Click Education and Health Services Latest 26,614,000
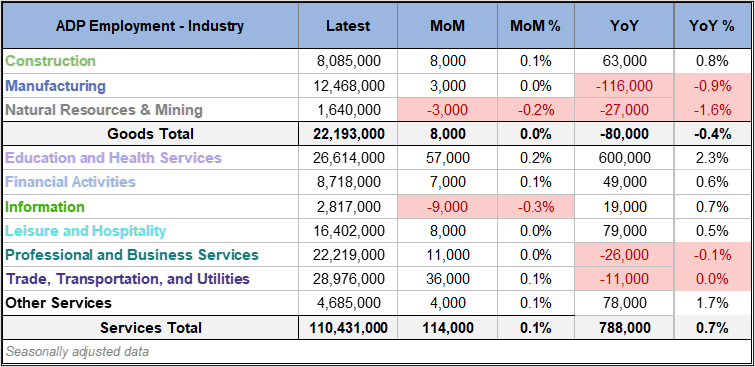Image resolution: width=755 pixels, height=367 pixels. click(349, 158)
